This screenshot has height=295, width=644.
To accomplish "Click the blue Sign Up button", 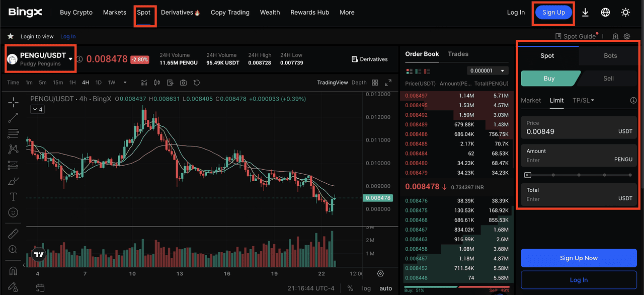I will [553, 13].
